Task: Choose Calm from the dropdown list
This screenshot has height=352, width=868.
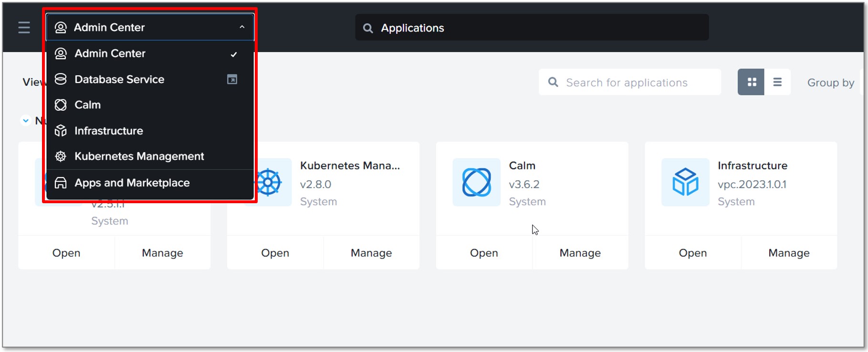Action: pos(150,105)
